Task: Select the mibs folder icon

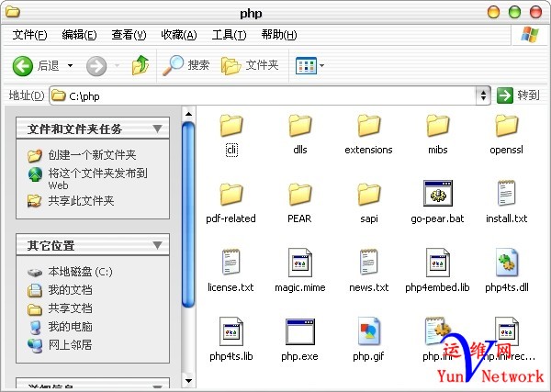Action: coord(438,126)
